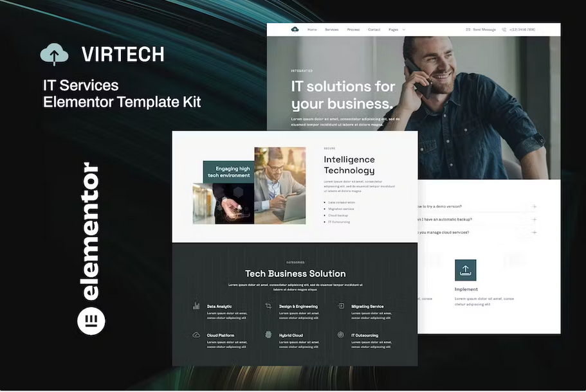Open the Contact navigation link

374,30
